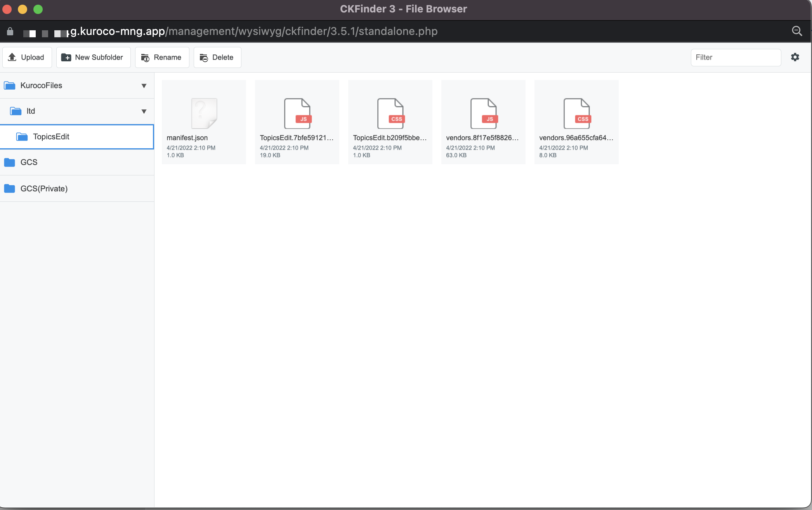Click the magnifier icon in the address bar
812x510 pixels.
797,31
